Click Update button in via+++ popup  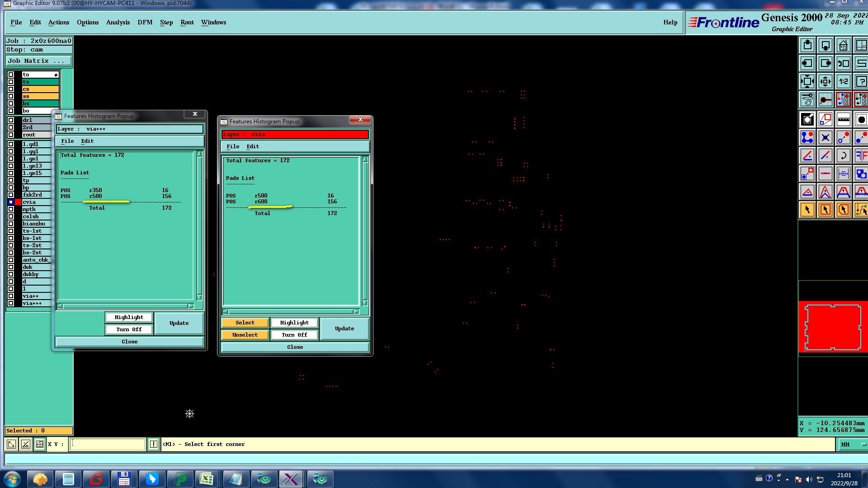click(179, 323)
